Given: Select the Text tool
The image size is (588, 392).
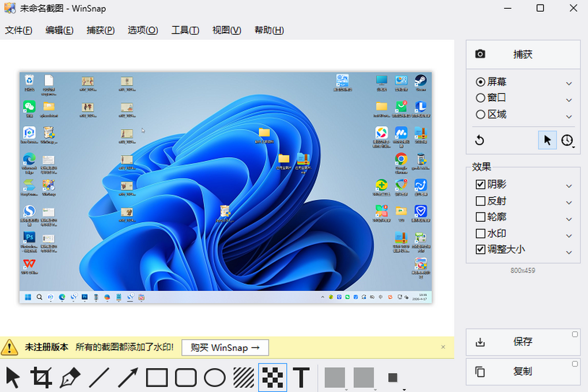Looking at the screenshot, I should [x=301, y=378].
